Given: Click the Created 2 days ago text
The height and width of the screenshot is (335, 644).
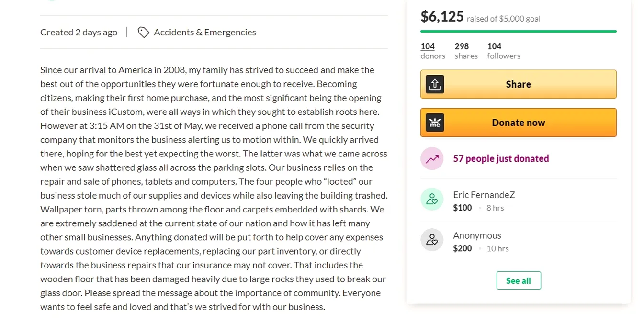Looking at the screenshot, I should [x=79, y=32].
